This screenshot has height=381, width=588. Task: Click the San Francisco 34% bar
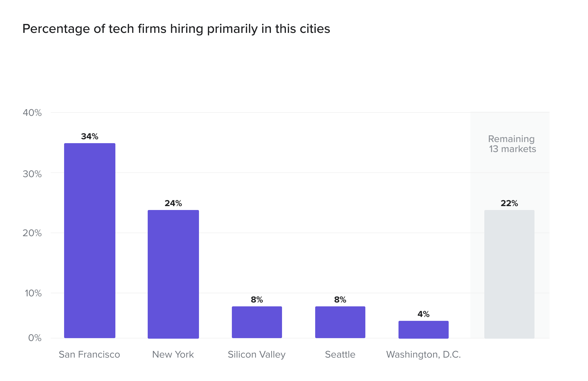90,241
